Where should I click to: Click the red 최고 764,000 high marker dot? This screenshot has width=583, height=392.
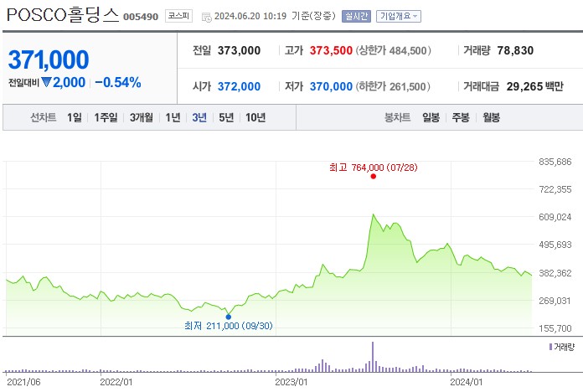click(x=374, y=176)
